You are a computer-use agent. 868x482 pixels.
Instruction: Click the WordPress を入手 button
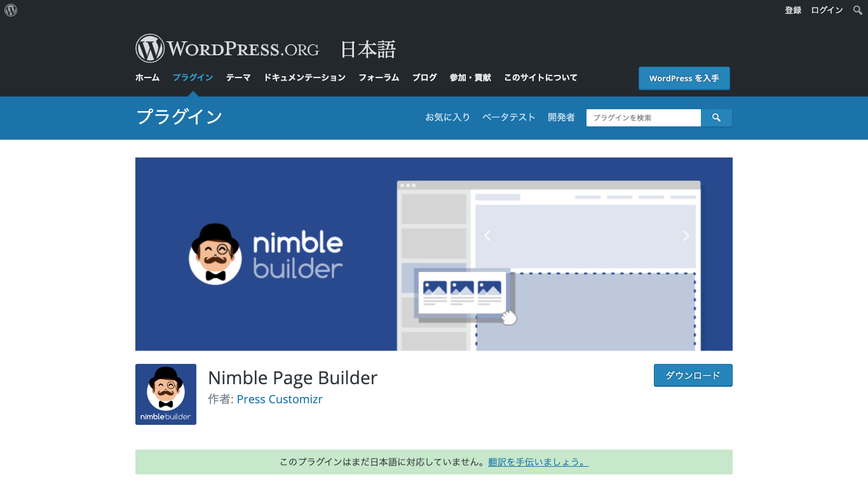click(684, 78)
